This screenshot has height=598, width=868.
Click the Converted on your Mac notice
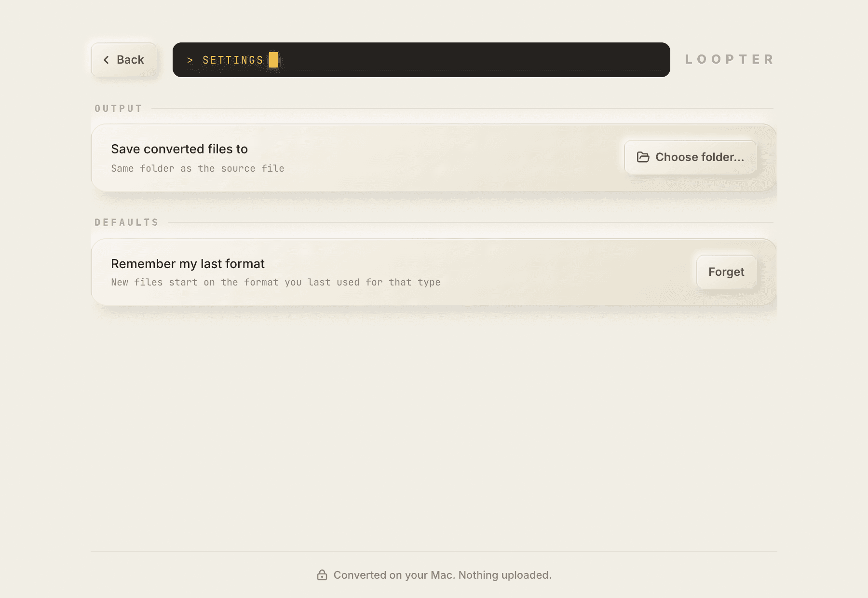coord(443,575)
